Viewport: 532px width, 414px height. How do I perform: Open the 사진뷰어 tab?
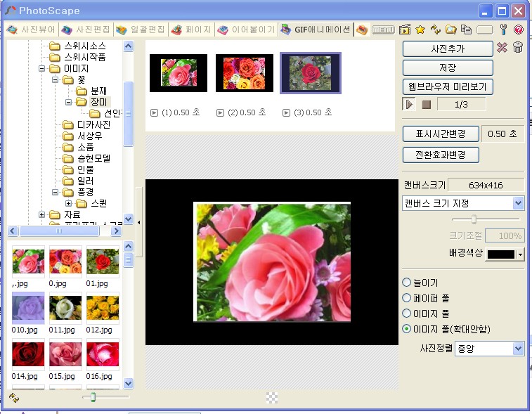point(31,30)
